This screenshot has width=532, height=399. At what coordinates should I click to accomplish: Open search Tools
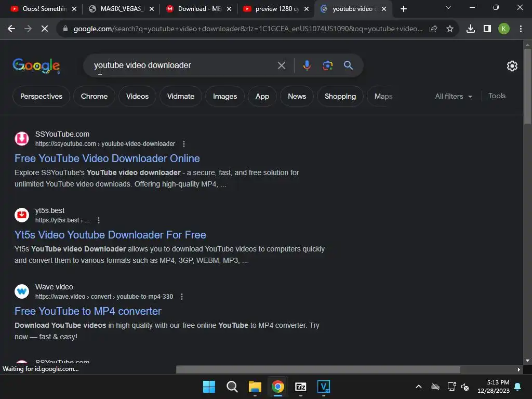(497, 96)
